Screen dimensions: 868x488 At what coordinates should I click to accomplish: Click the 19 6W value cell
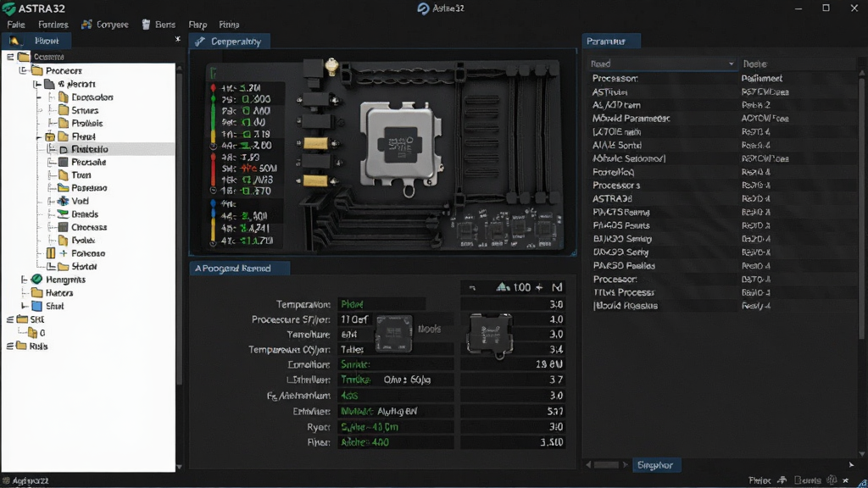click(x=513, y=364)
